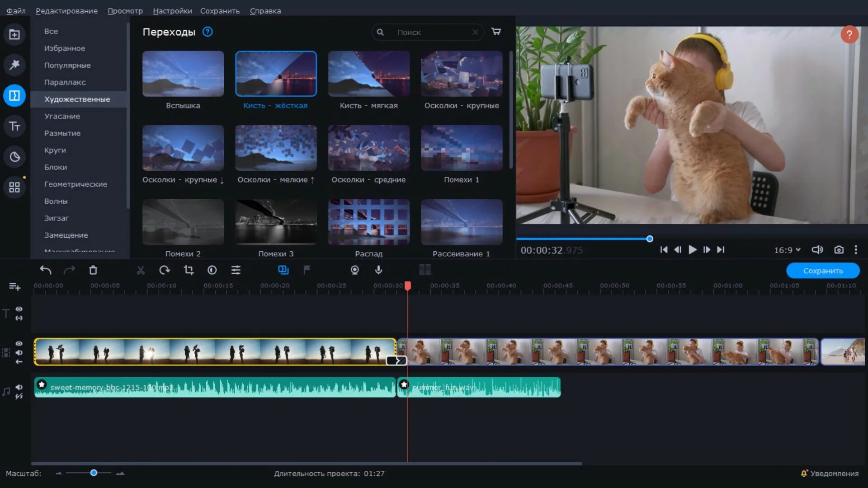Hide the titles track with its eye toggle
This screenshot has width=868, height=488.
pos(19,309)
